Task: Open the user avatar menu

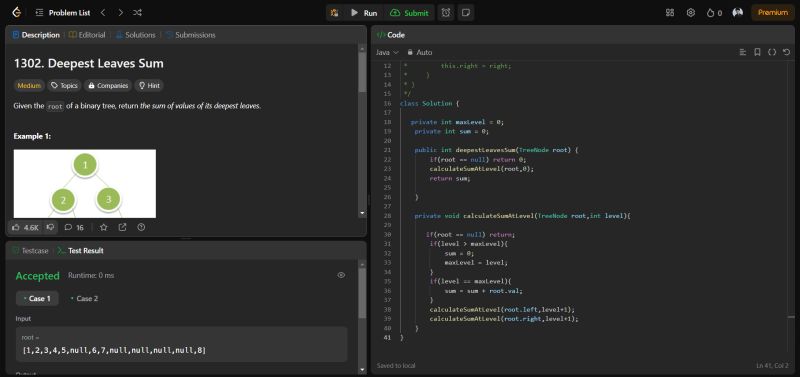Action: pyautogui.click(x=738, y=13)
